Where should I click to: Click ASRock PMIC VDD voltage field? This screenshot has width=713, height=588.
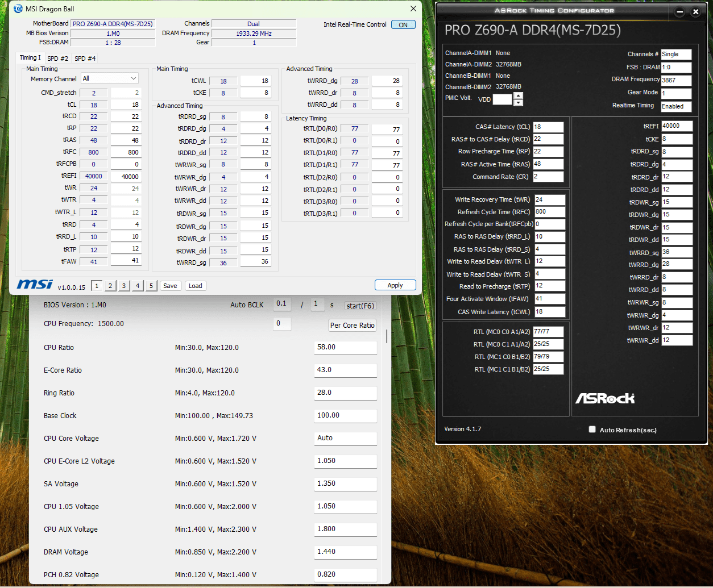coord(502,99)
